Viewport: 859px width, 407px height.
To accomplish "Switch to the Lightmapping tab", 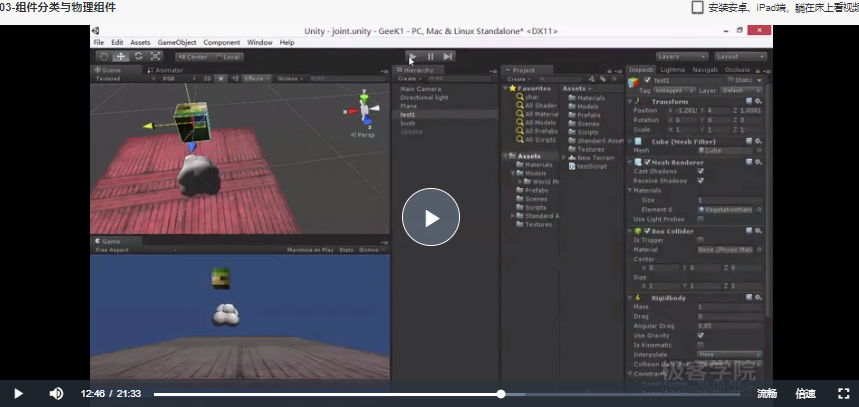I will pos(672,70).
